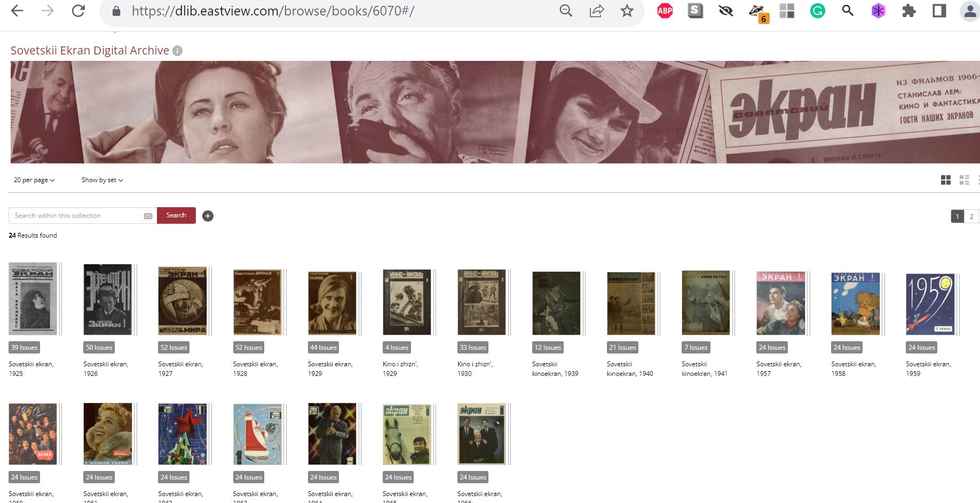Click the 7 Issues badge
The width and height of the screenshot is (980, 503).
coord(696,348)
